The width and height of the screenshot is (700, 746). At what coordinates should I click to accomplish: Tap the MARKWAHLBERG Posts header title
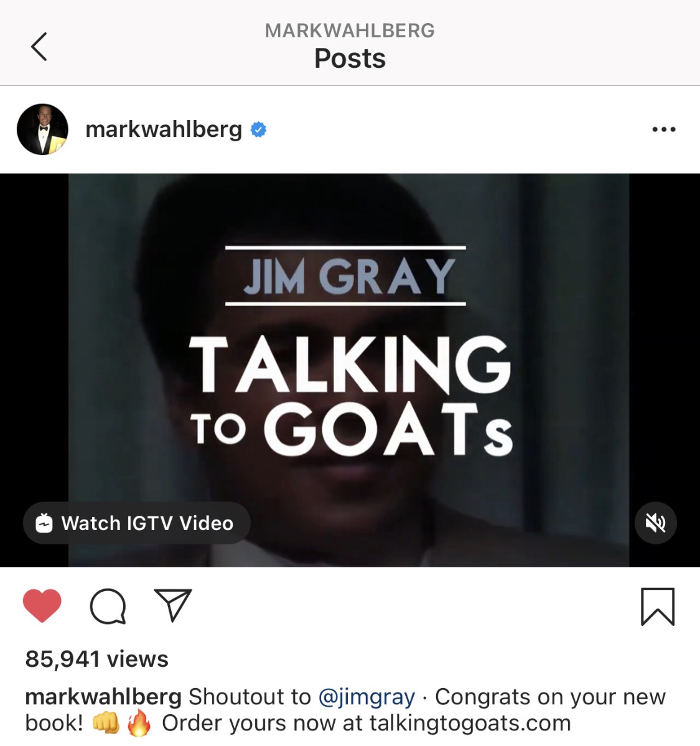click(350, 45)
